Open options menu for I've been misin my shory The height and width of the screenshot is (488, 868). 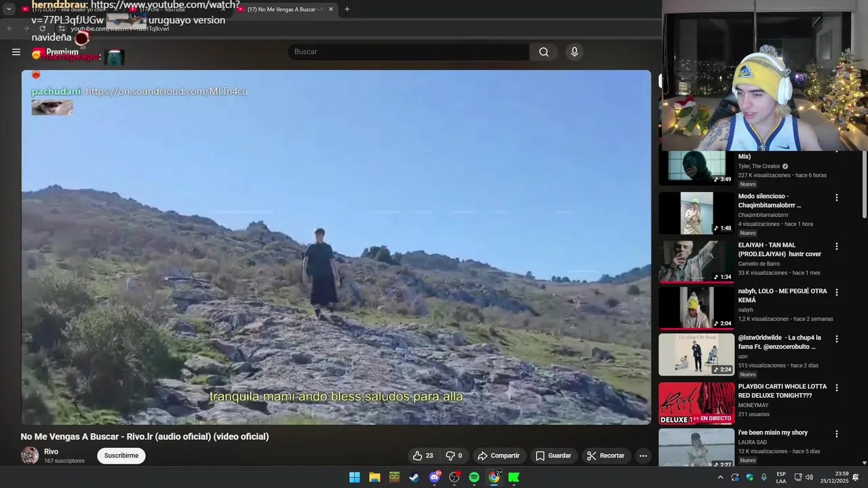click(x=836, y=434)
